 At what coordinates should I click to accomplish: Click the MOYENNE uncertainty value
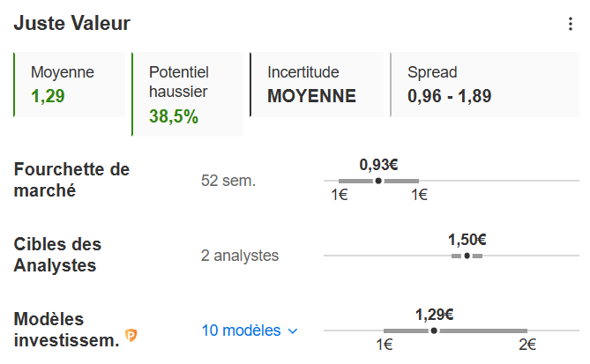pyautogui.click(x=311, y=96)
